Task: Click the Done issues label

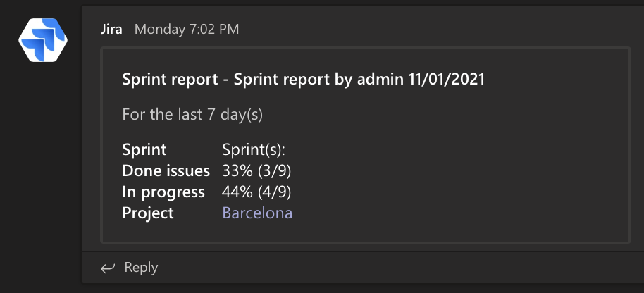Action: [x=166, y=170]
